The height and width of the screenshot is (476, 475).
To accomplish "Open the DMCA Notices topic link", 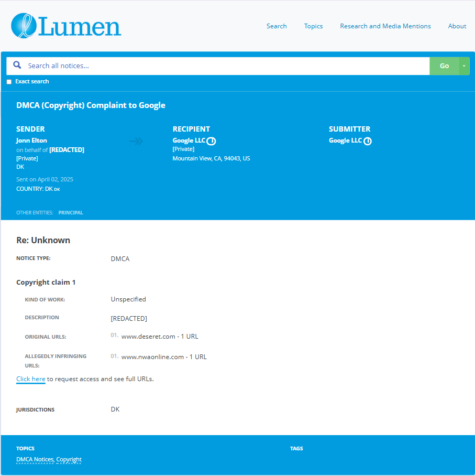I will [x=35, y=459].
